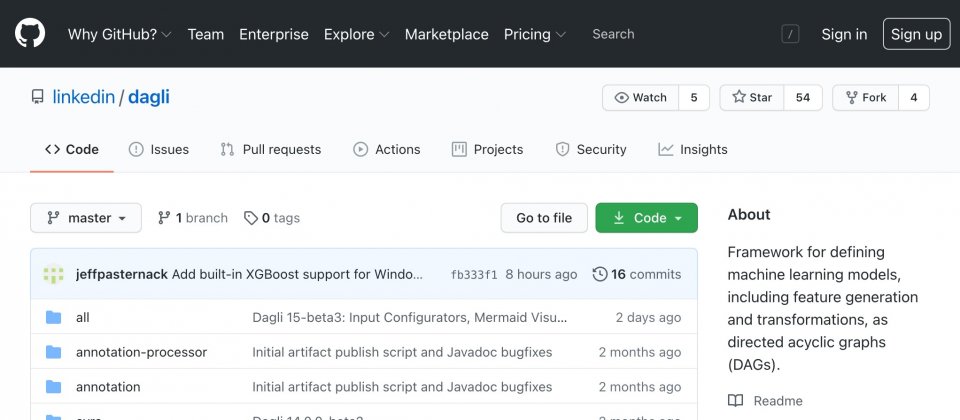Go to the Team page
This screenshot has width=960, height=420.
pos(206,34)
